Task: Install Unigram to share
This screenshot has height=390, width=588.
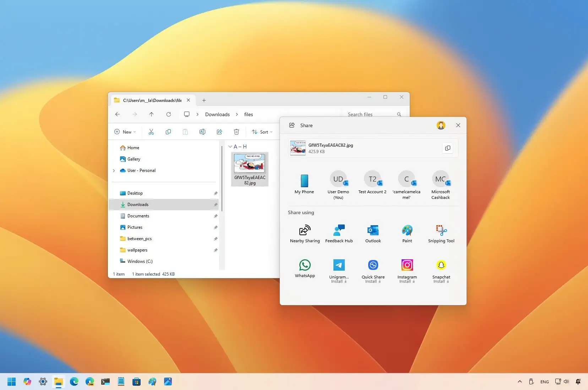Action: [x=339, y=271]
